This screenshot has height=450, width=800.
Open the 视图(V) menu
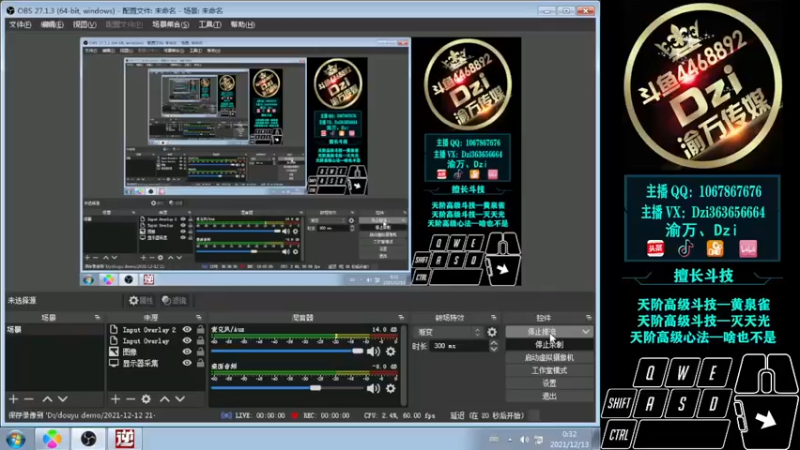pyautogui.click(x=84, y=24)
